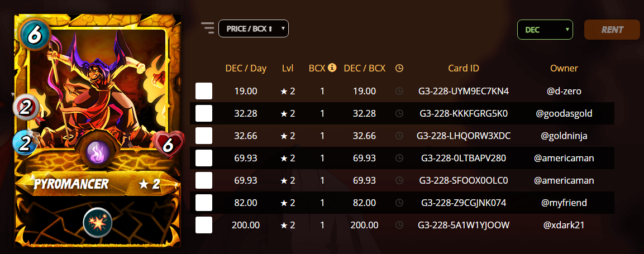This screenshot has width=644, height=254.
Task: Click the BCX column header label
Action: pos(317,69)
